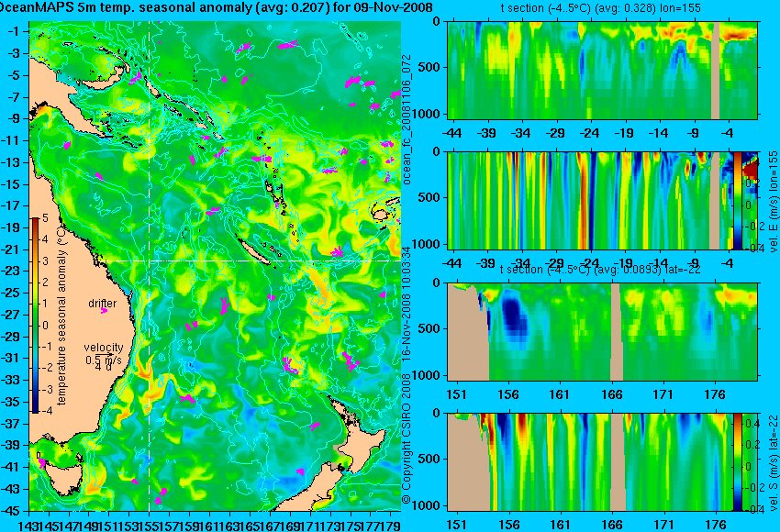
Task: Click the '-24' axis label under the lon=155 temperature section
Action: click(x=589, y=133)
